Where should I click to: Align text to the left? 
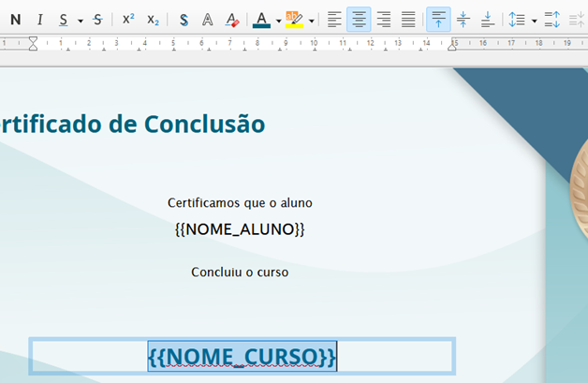[334, 20]
